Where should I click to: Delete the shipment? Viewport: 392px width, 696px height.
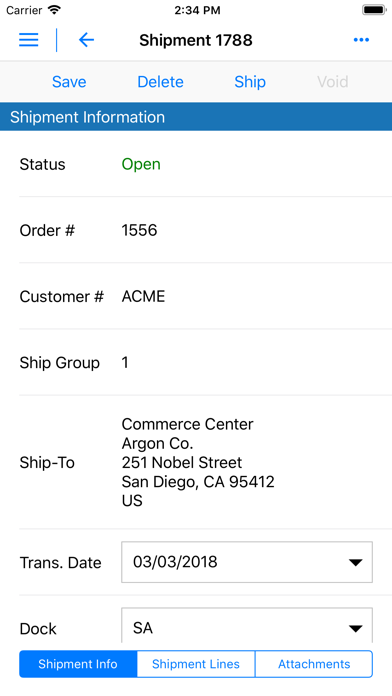160,82
